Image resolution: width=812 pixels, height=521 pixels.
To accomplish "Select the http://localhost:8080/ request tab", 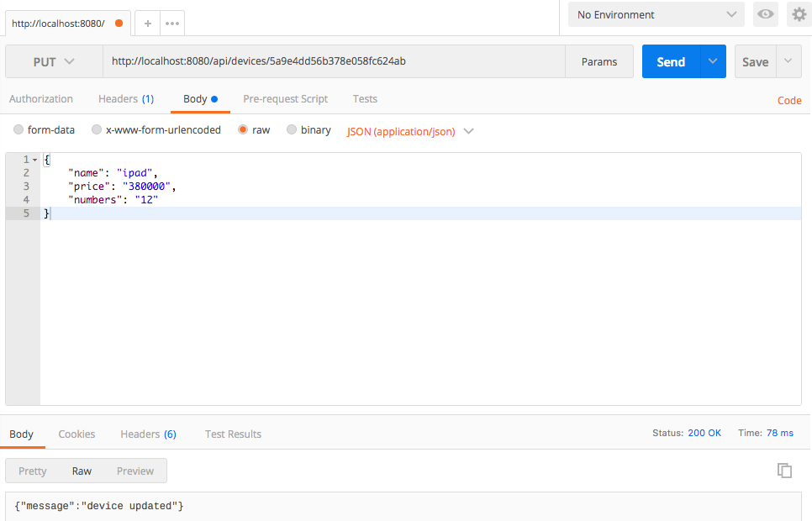I will point(68,24).
